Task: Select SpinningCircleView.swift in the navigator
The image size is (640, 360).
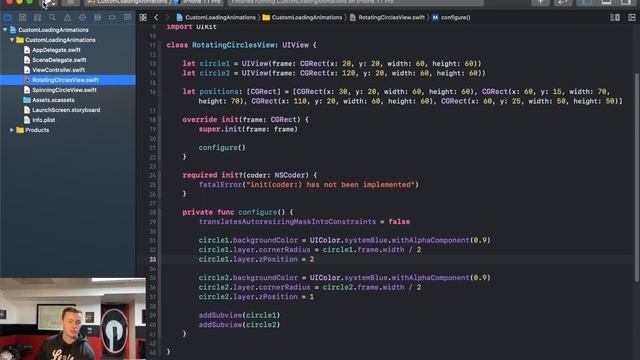Action: pyautogui.click(x=64, y=90)
